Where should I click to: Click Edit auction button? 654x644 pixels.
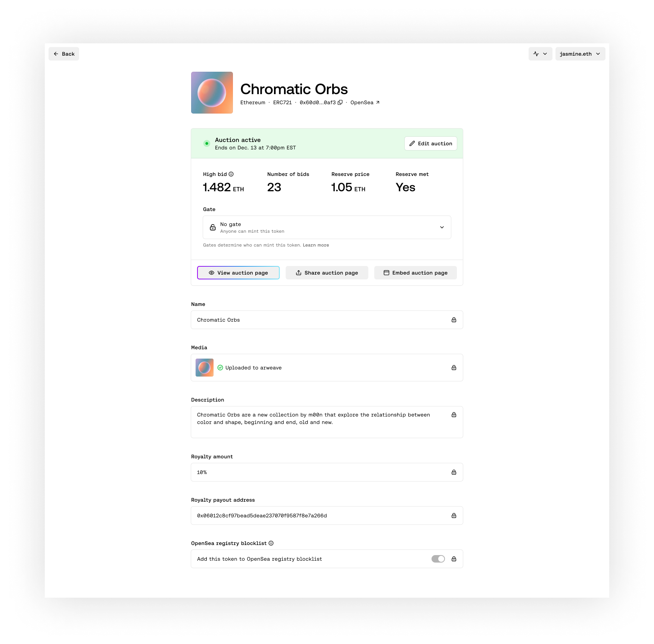coord(431,143)
